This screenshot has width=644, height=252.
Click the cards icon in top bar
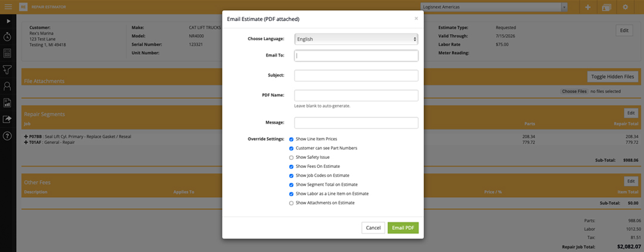pyautogui.click(x=606, y=7)
